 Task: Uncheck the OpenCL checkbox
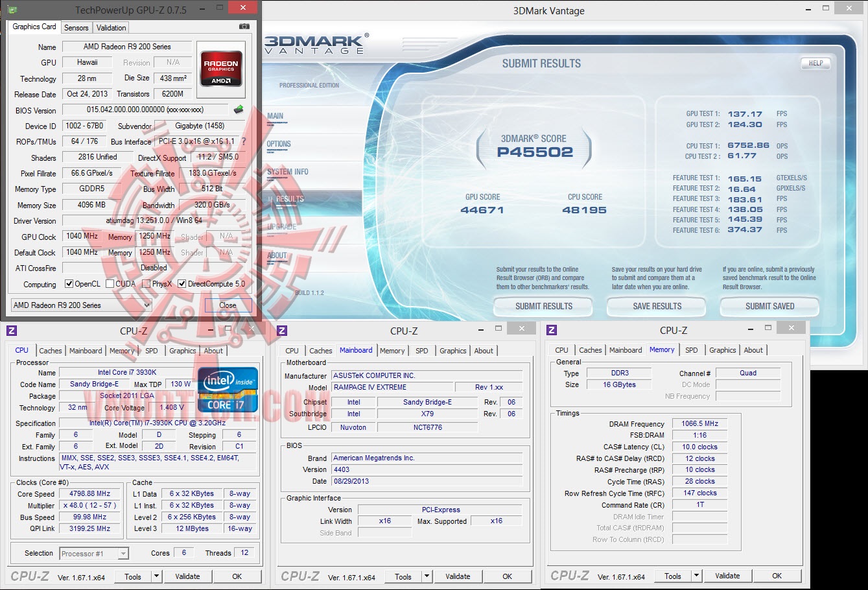(69, 284)
